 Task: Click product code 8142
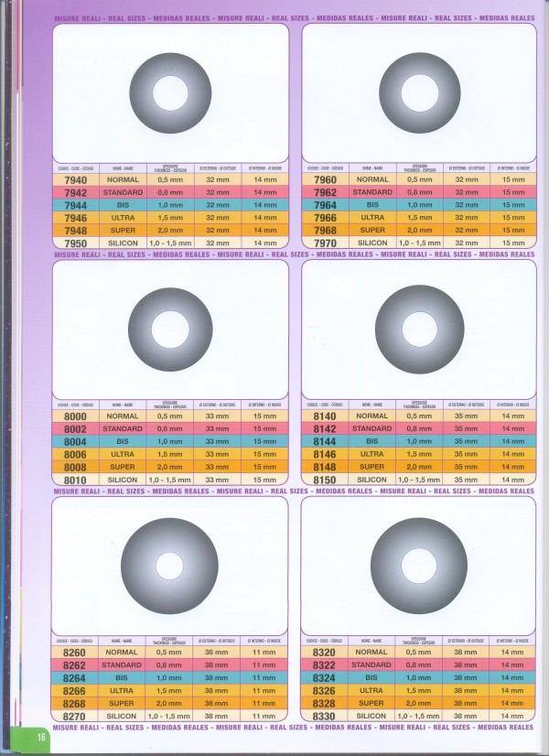pyautogui.click(x=325, y=429)
